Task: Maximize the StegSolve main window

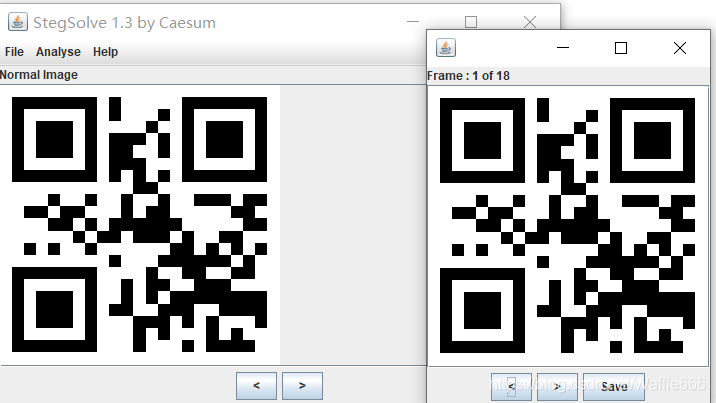Action: [x=471, y=21]
